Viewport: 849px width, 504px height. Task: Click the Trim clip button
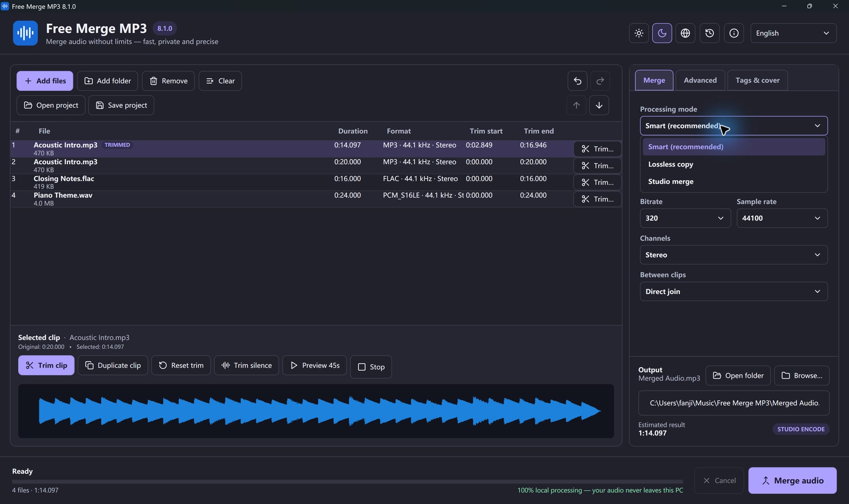click(x=46, y=365)
